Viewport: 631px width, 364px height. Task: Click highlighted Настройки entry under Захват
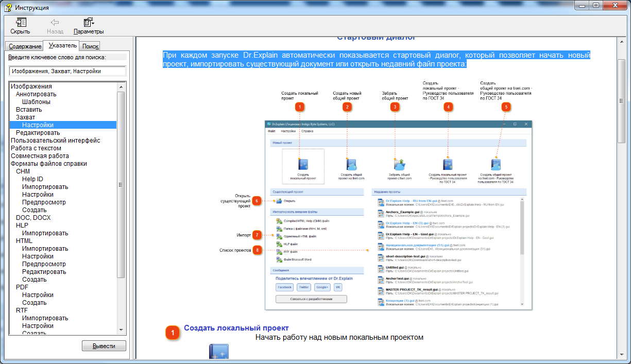63,125
